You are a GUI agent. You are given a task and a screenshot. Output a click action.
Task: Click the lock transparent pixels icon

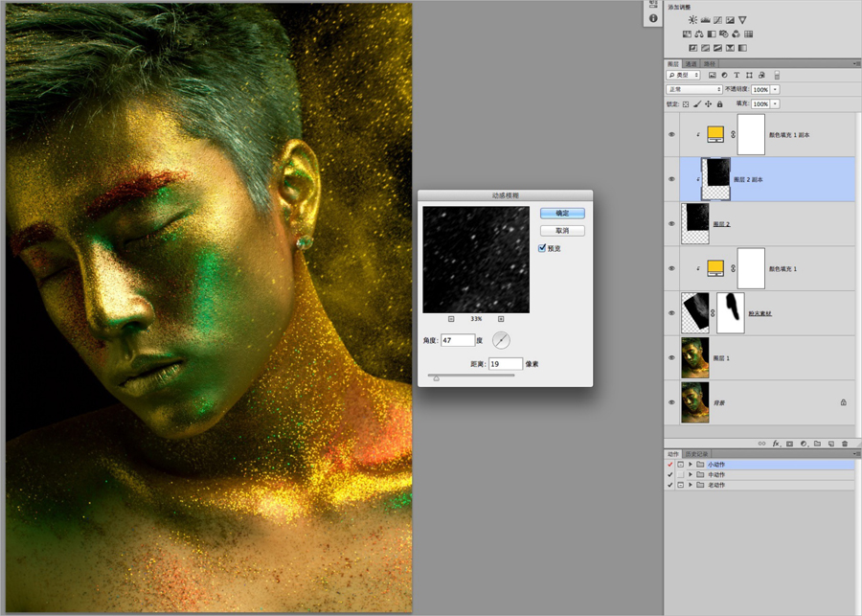[686, 104]
